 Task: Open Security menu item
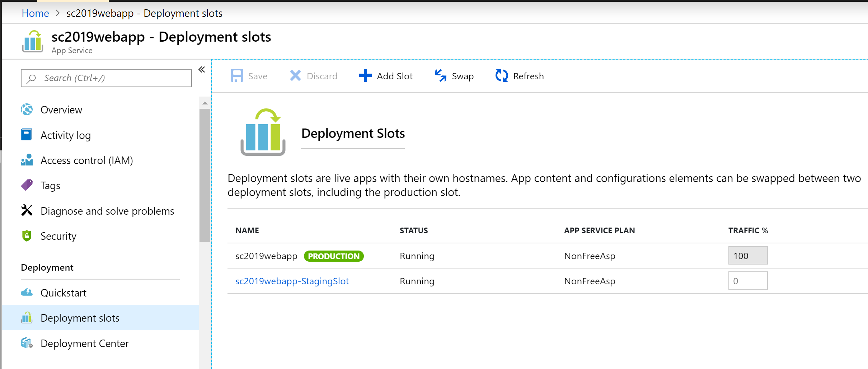click(x=58, y=236)
